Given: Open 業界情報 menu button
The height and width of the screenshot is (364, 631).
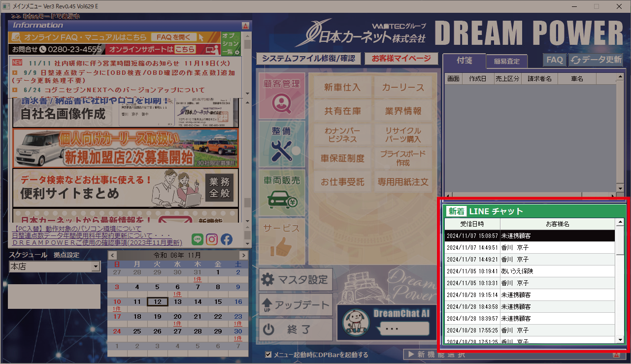Looking at the screenshot, I should (x=403, y=111).
